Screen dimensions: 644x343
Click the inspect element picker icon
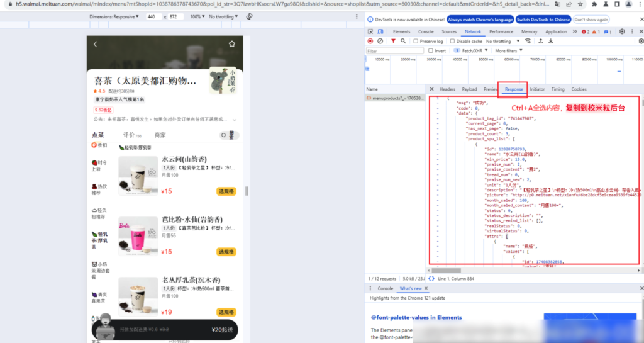(371, 31)
